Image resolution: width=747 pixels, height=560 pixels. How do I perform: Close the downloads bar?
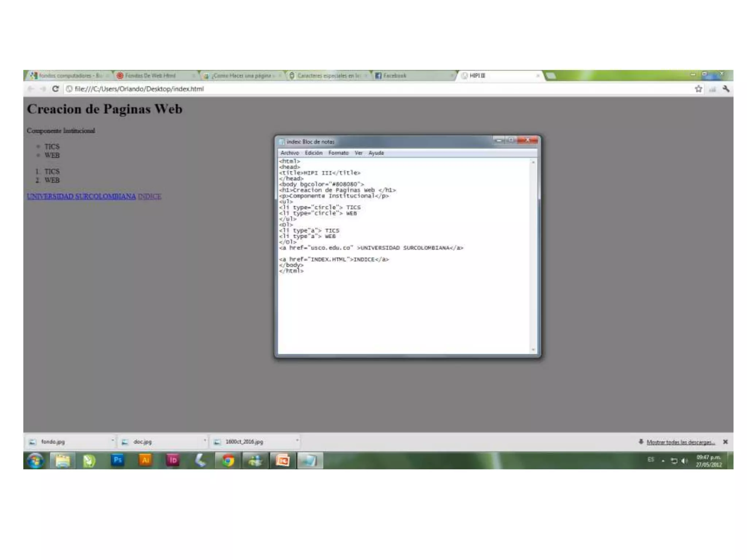click(x=725, y=442)
